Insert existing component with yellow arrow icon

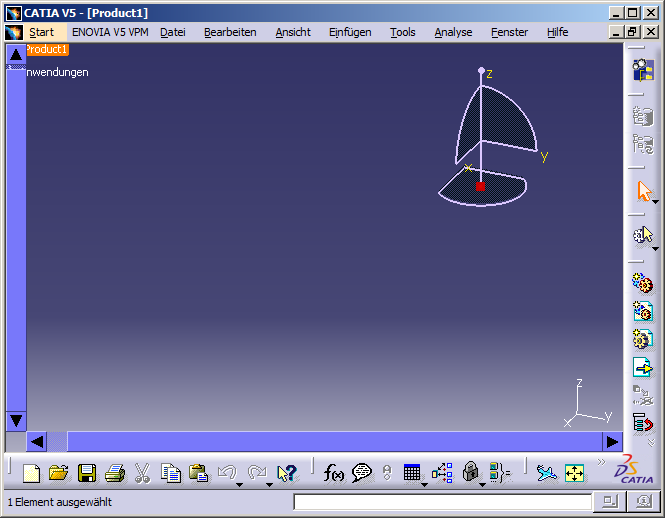(643, 367)
